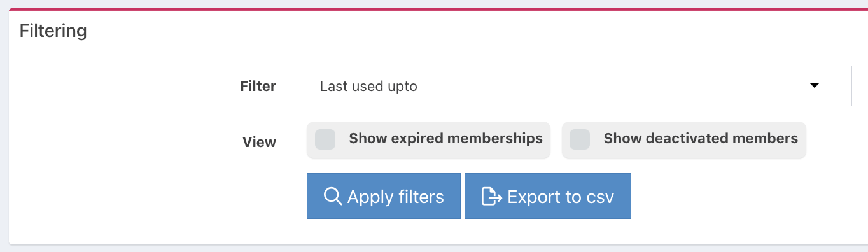This screenshot has height=252, width=868.
Task: Click the magnifying glass icon on Apply filters
Action: pyautogui.click(x=333, y=196)
